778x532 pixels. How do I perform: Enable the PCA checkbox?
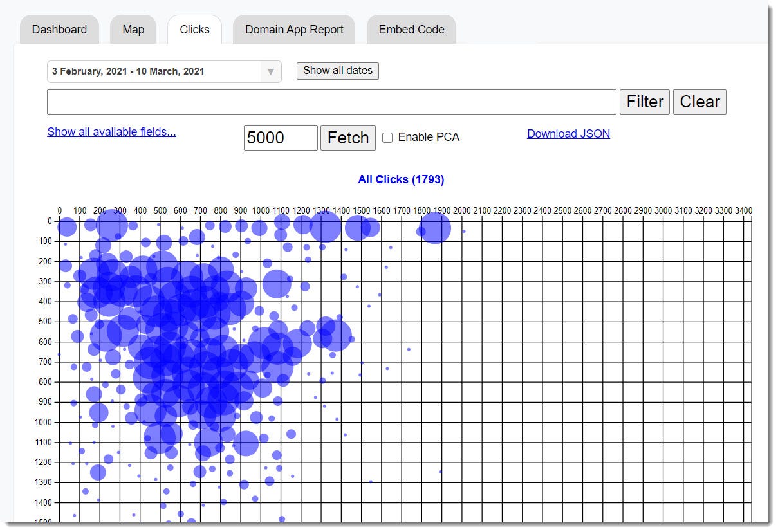387,137
